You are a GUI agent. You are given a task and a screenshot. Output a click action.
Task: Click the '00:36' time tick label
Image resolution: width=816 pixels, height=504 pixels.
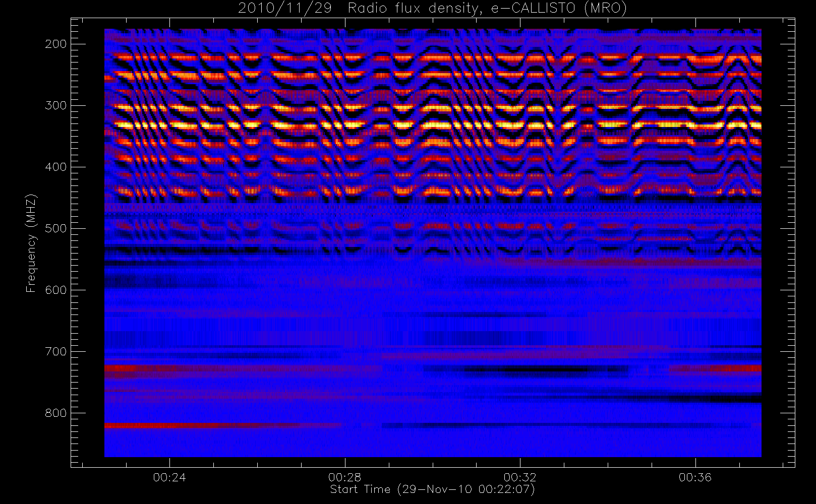(695, 477)
